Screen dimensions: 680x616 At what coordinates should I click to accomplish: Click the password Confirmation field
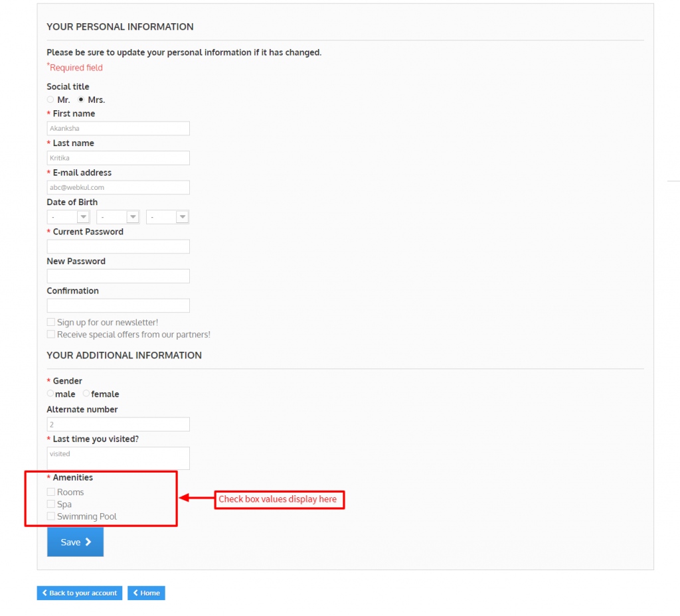118,305
